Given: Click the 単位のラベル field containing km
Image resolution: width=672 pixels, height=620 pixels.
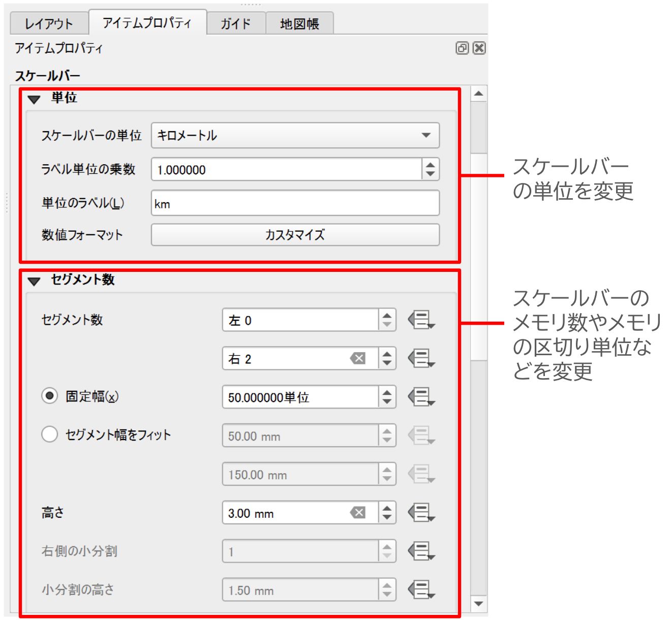Looking at the screenshot, I should pos(295,203).
